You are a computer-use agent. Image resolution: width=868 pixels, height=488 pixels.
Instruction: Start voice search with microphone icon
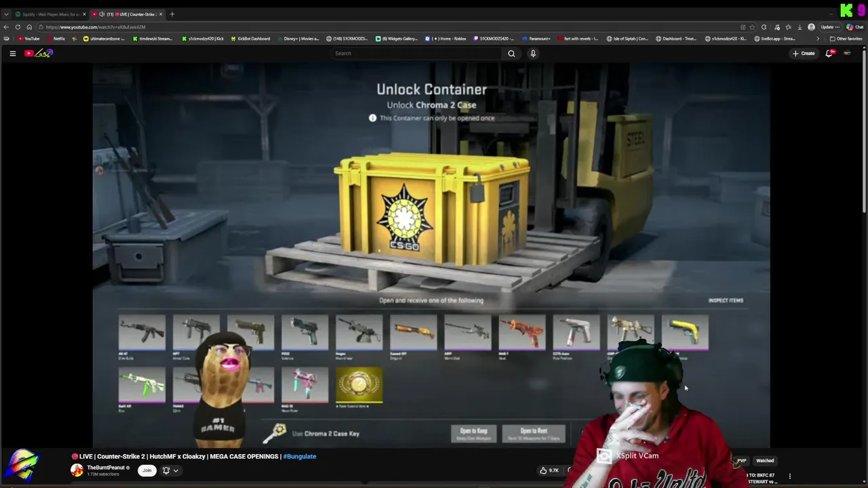click(x=533, y=54)
